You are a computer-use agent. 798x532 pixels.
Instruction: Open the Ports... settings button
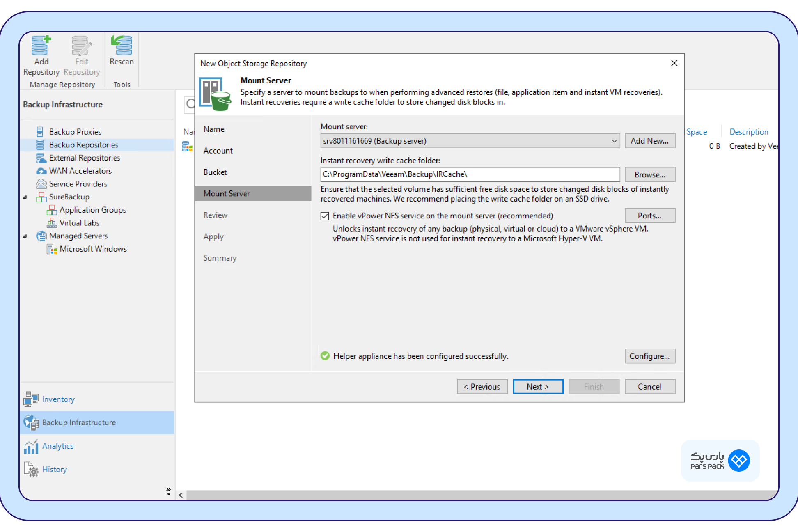pyautogui.click(x=650, y=216)
